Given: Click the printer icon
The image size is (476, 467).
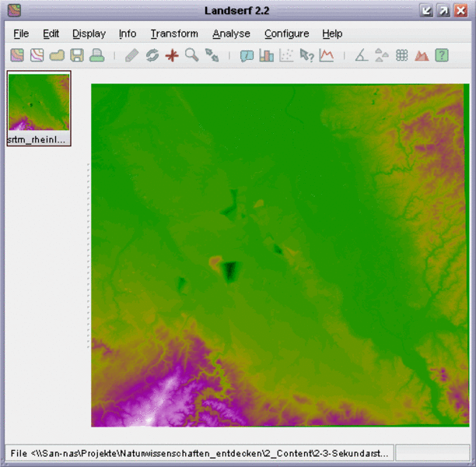Looking at the screenshot, I should [96, 55].
